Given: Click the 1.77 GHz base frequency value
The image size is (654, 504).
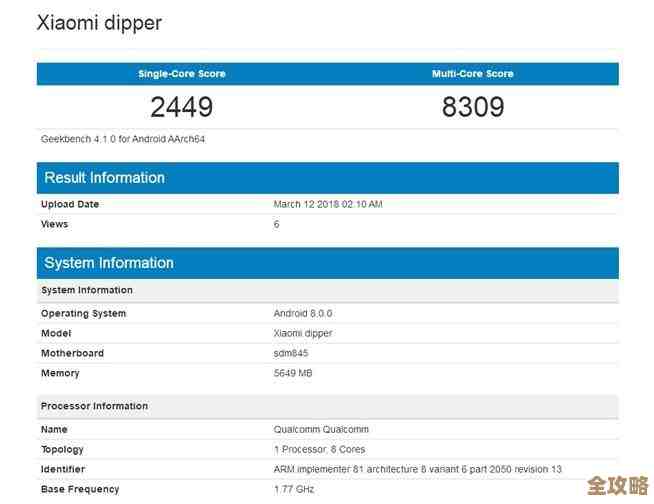Looking at the screenshot, I should tap(296, 489).
